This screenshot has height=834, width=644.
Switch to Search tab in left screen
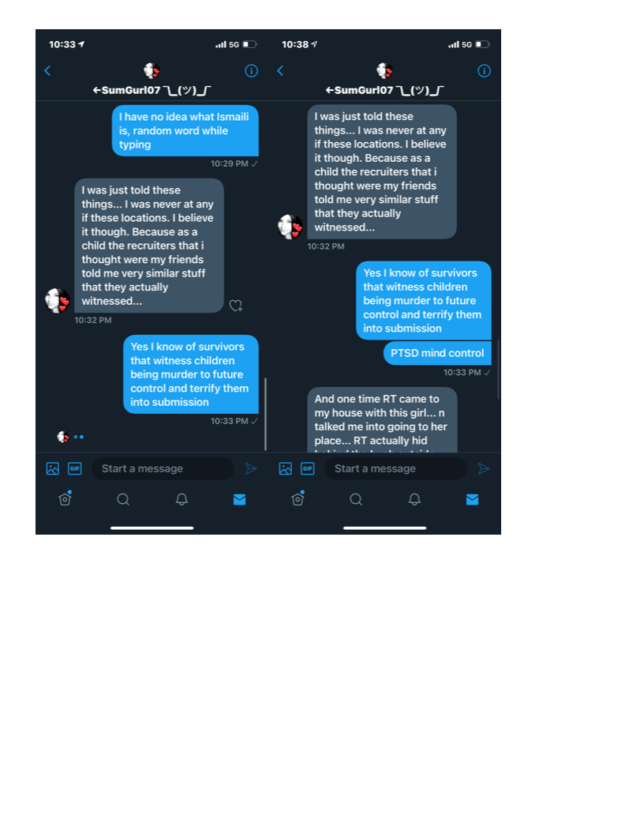click(123, 499)
